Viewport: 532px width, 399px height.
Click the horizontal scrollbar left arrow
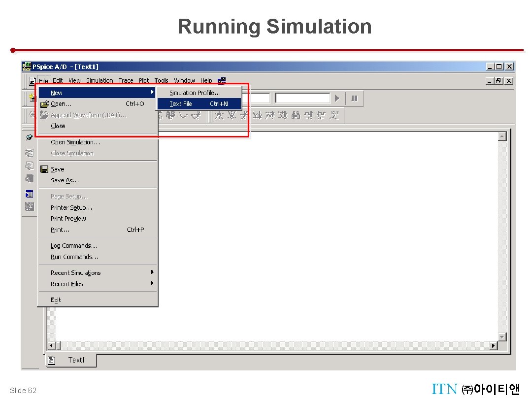click(x=52, y=346)
